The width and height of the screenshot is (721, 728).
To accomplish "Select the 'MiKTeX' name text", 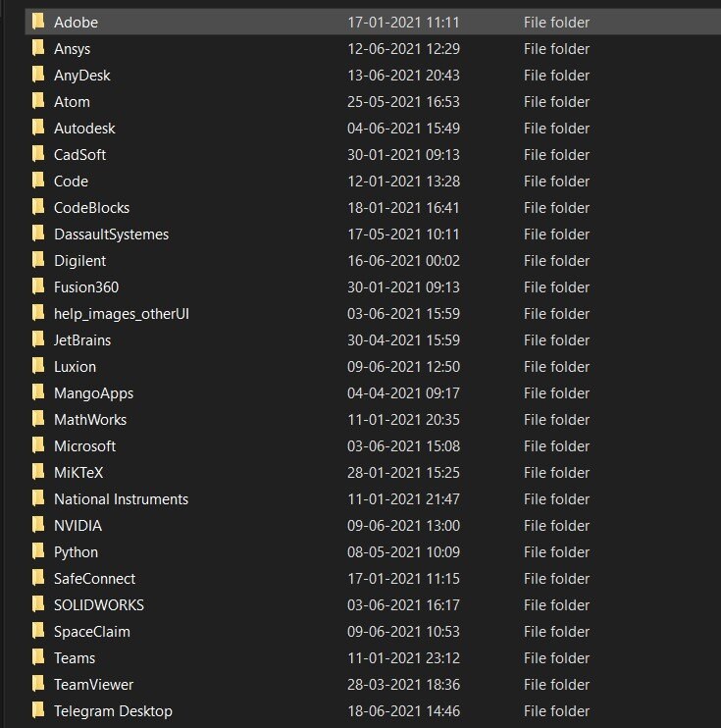I will point(78,473).
